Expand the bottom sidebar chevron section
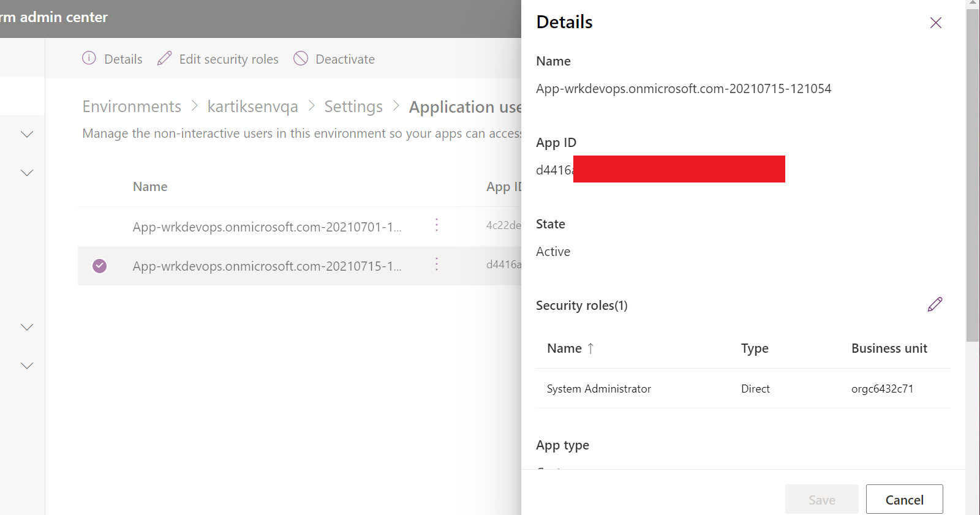Image resolution: width=980 pixels, height=515 pixels. pos(27,366)
